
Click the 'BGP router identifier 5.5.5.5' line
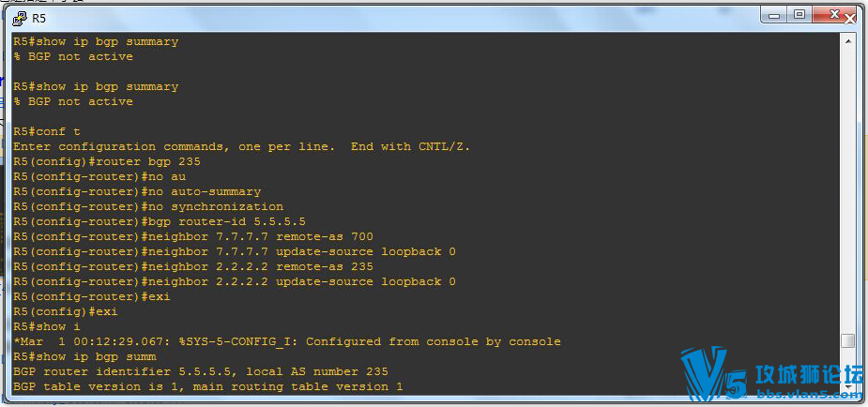click(x=201, y=371)
